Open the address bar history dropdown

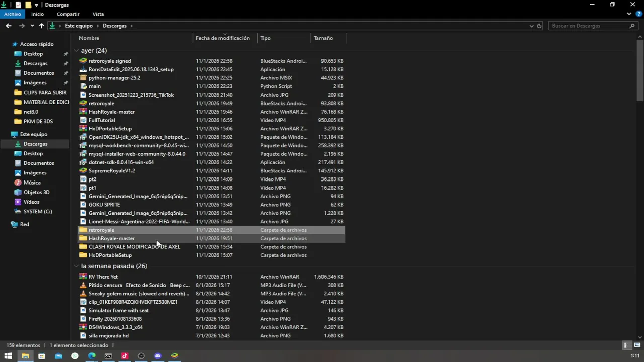[531, 26]
